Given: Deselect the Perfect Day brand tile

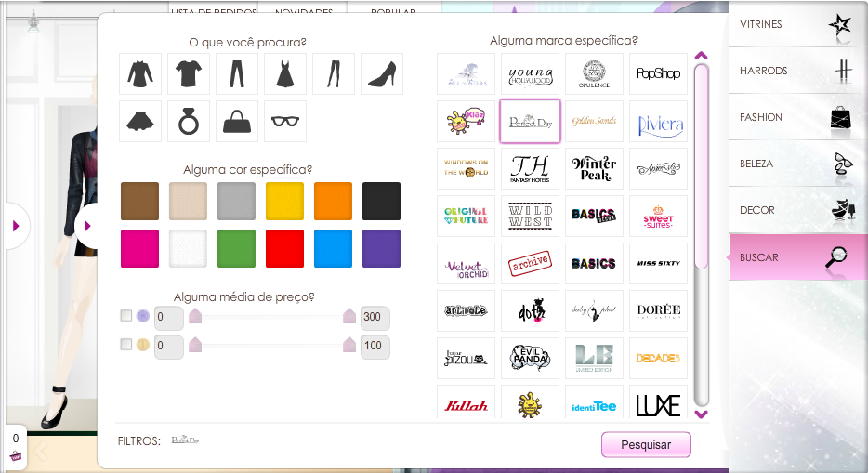Looking at the screenshot, I should click(531, 122).
